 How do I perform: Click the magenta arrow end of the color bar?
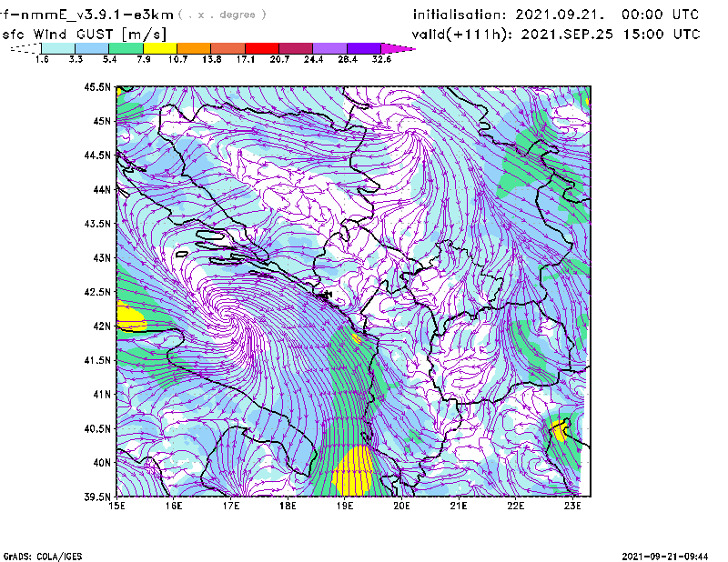[398, 48]
